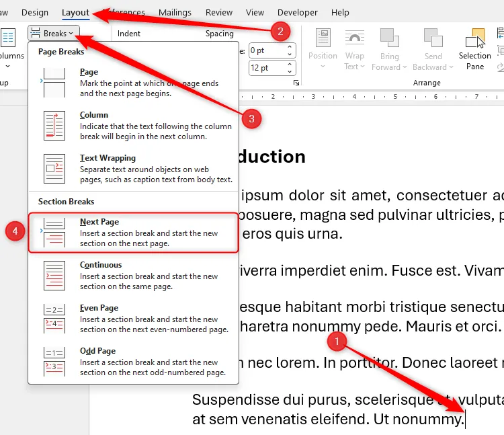Click the Help tab
Viewport: 504px width, 435px height.
pyautogui.click(x=340, y=12)
